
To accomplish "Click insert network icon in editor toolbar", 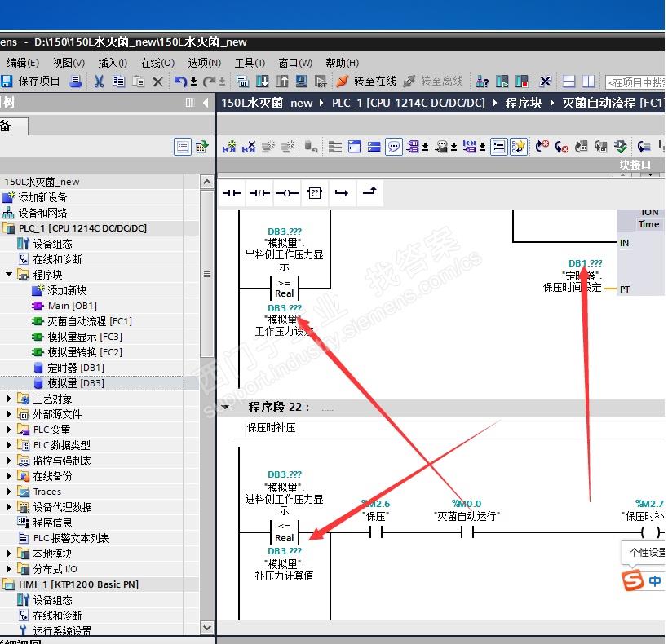I will coord(229,147).
